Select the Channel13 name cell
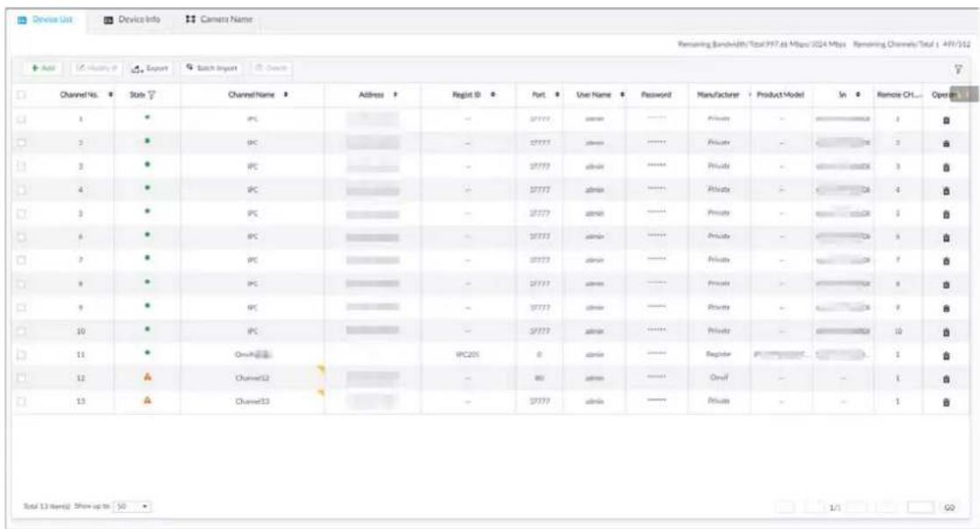This screenshot has width=980, height=529. tap(252, 402)
